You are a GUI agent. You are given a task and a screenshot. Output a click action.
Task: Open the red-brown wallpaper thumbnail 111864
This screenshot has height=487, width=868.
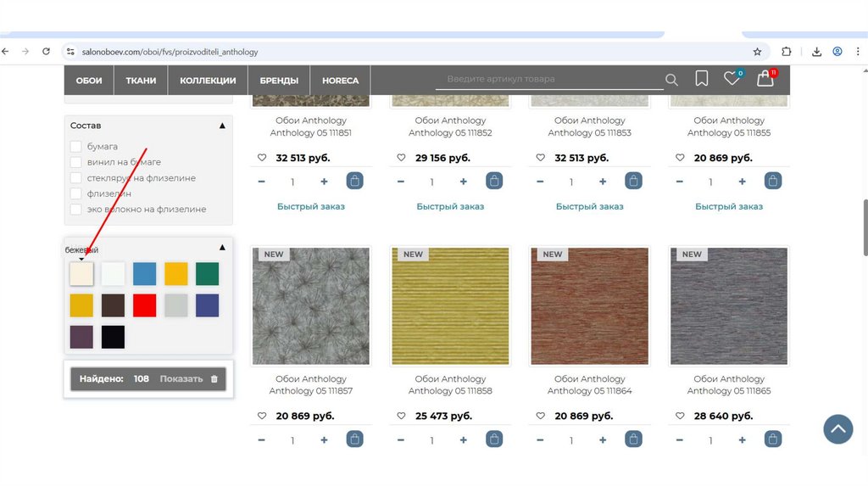coord(590,305)
